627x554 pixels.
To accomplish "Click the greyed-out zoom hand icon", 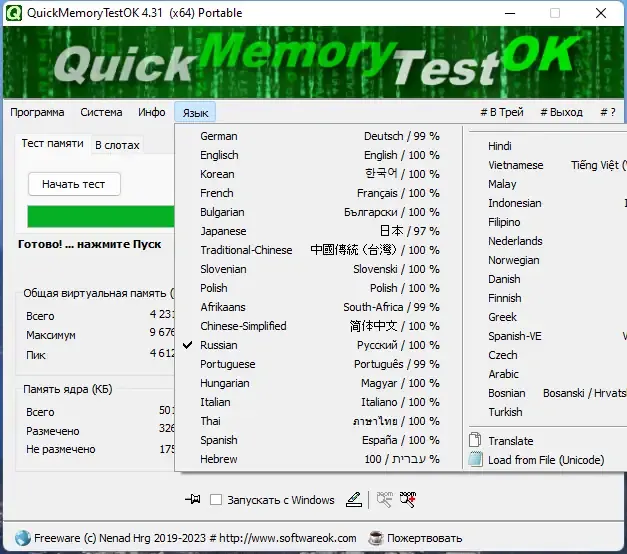I will coord(384,499).
